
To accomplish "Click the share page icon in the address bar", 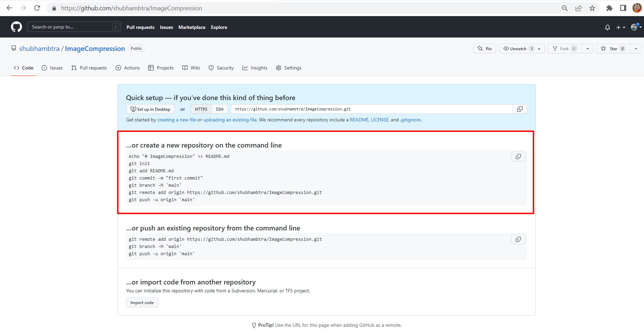I will click(578, 8).
